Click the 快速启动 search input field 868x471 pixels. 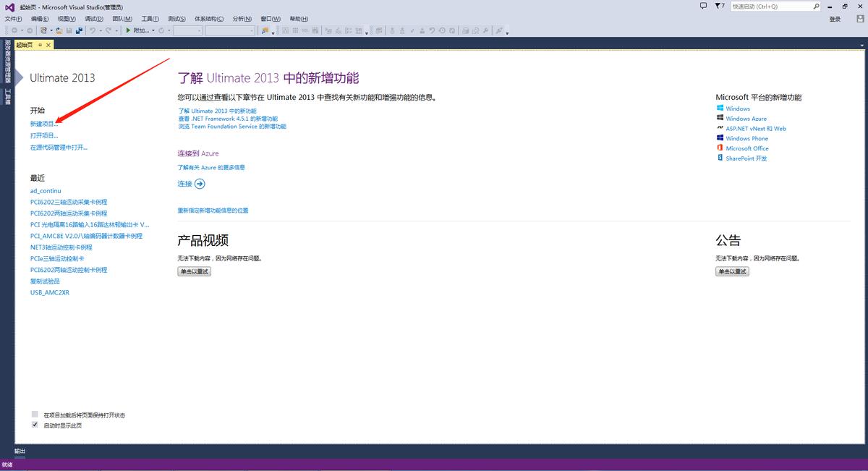[x=770, y=7]
